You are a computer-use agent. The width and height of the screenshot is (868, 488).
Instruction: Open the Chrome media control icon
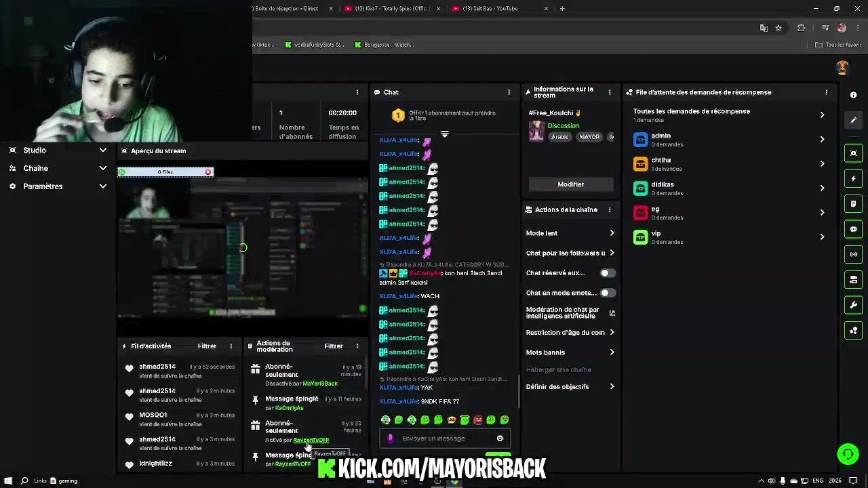(x=825, y=28)
